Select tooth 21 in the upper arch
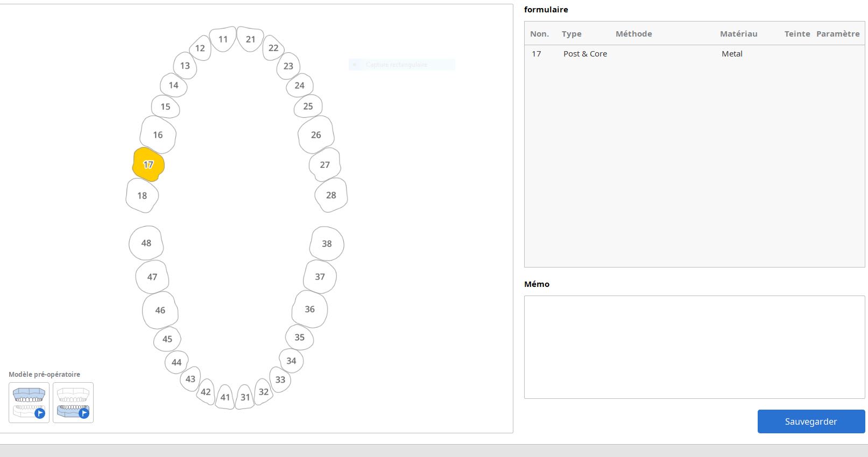The width and height of the screenshot is (868, 457). (x=250, y=39)
